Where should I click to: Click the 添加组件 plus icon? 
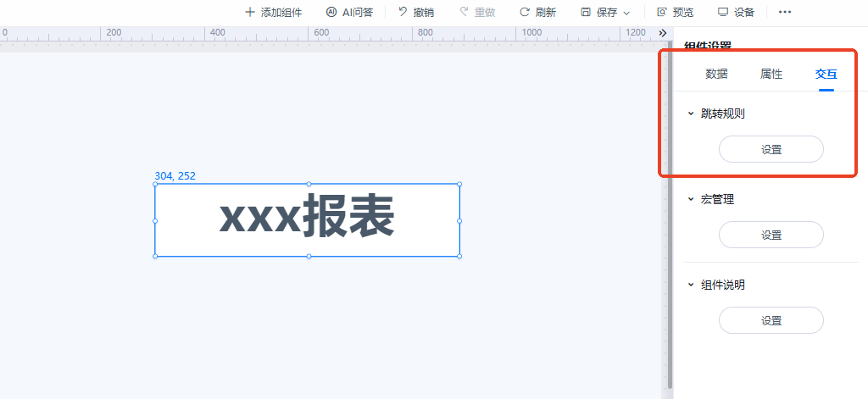pos(250,12)
